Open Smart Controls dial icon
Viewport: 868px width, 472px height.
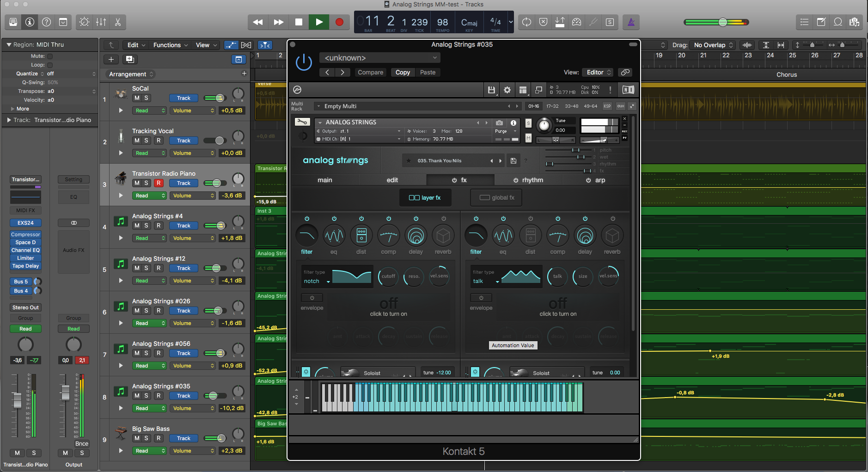pyautogui.click(x=84, y=22)
